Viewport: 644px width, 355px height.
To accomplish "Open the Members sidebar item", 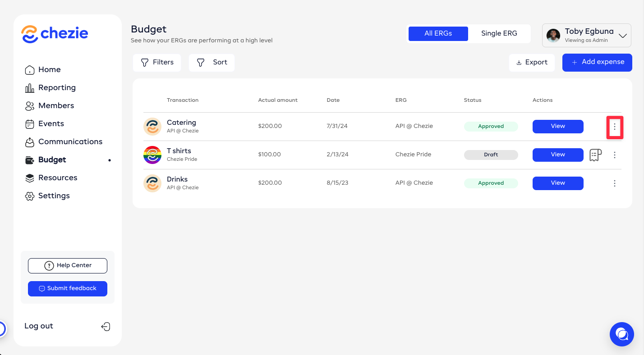I will tap(56, 106).
